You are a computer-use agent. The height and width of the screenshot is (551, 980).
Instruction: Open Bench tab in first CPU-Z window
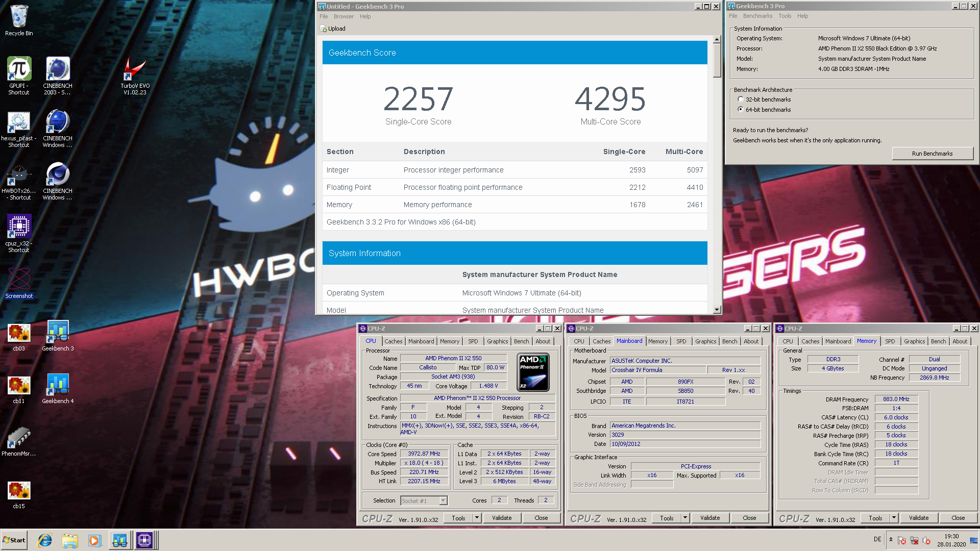[521, 341]
